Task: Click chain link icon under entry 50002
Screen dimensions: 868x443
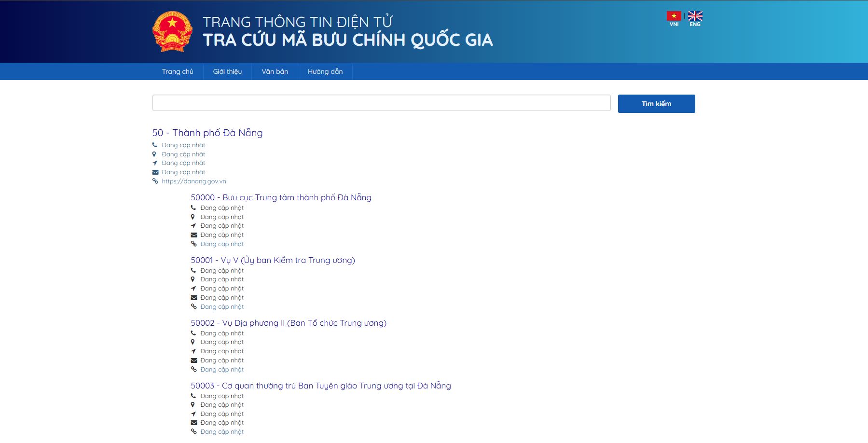Action: pyautogui.click(x=193, y=369)
